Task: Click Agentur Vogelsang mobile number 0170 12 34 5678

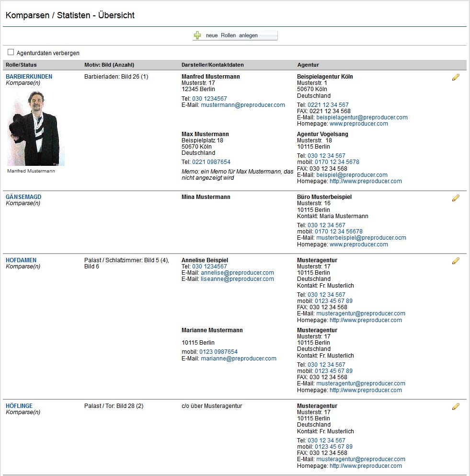Action: (337, 162)
